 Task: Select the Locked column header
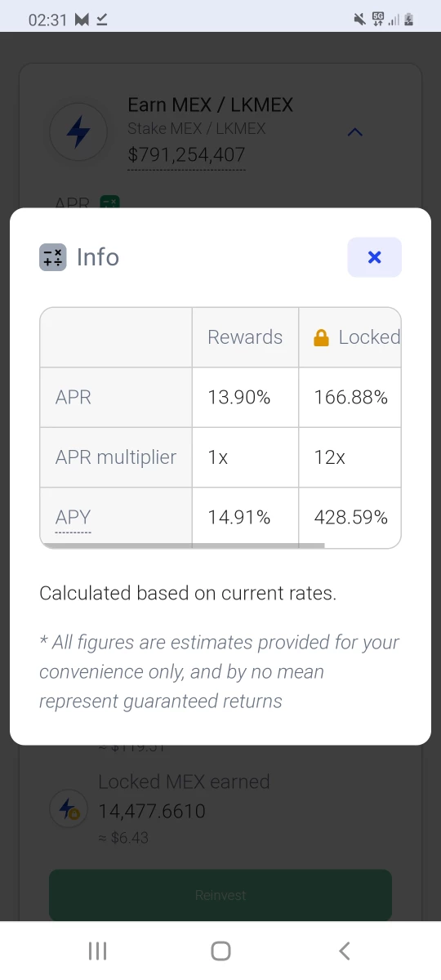350,337
